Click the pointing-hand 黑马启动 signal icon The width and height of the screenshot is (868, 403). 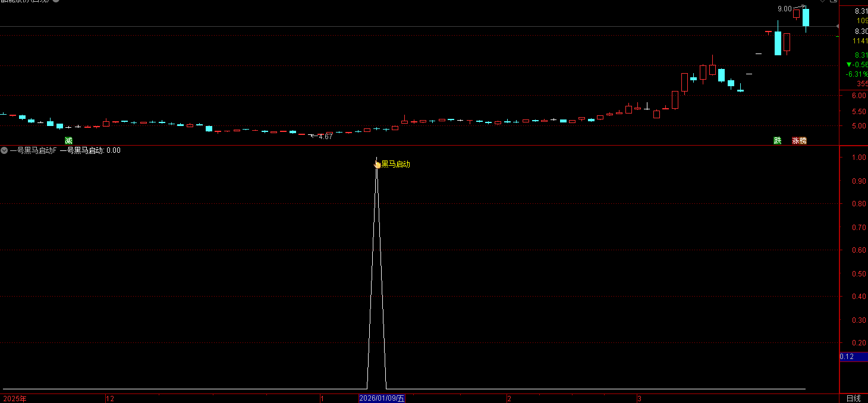click(x=377, y=165)
